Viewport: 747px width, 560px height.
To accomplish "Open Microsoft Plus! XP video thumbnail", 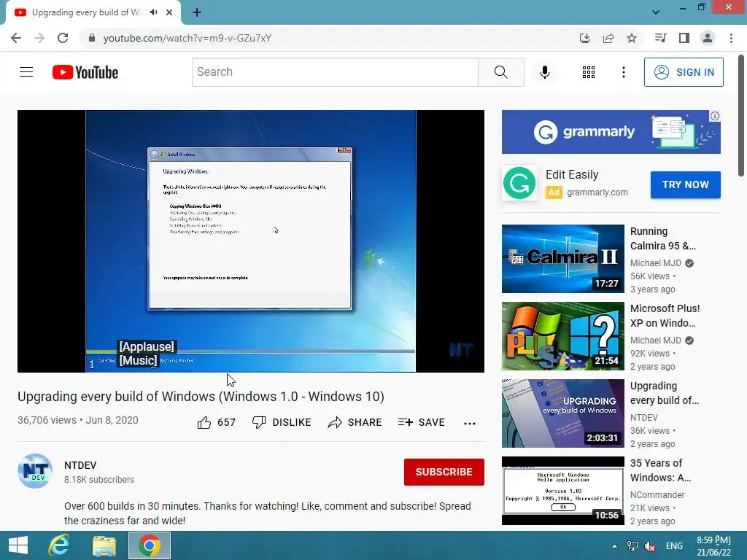I will (x=562, y=336).
